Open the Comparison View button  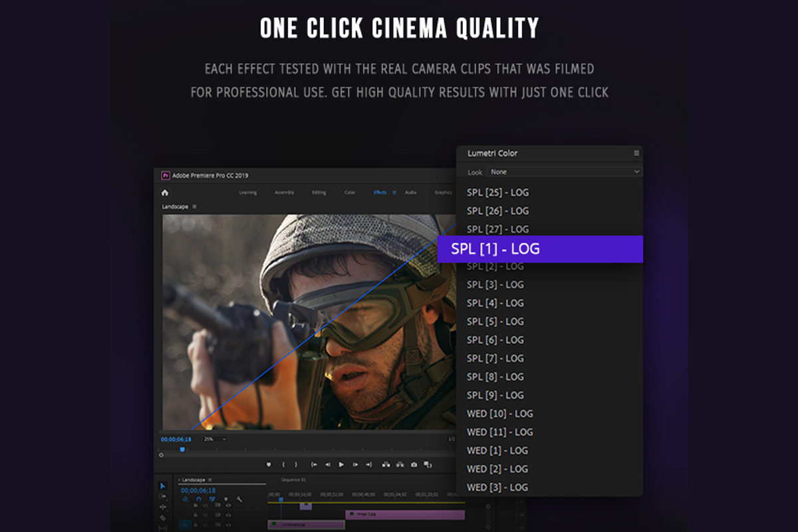click(428, 464)
